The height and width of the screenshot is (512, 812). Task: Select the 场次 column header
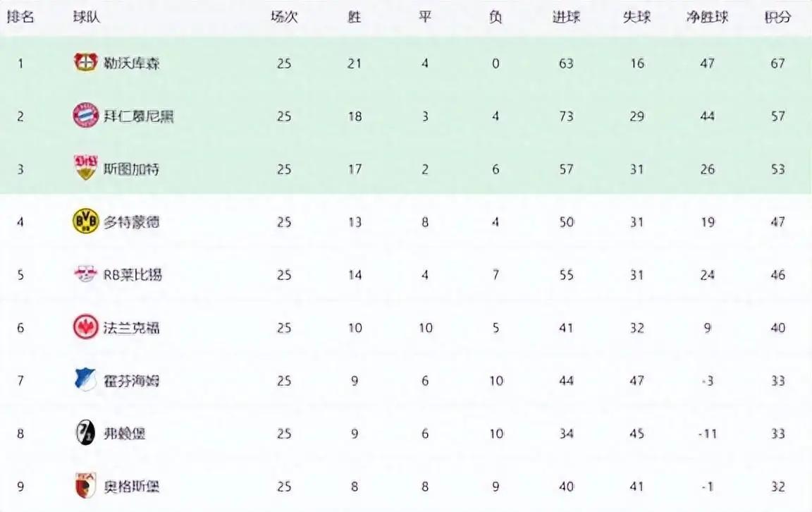point(284,17)
